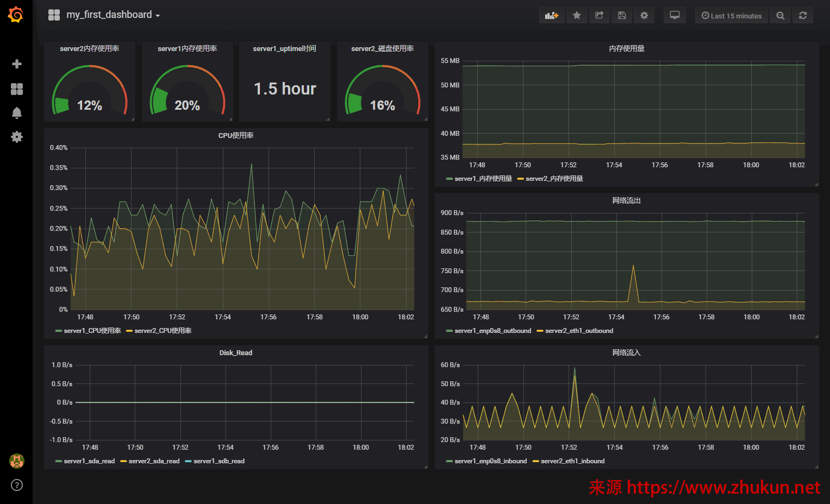Image resolution: width=830 pixels, height=504 pixels.
Task: Open the server1_uptime时间 panel title menu
Action: [x=284, y=48]
